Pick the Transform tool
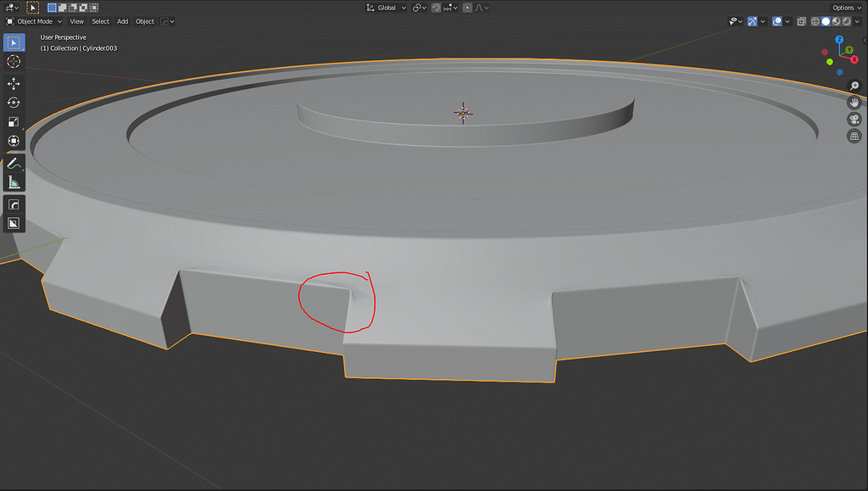 (x=14, y=141)
